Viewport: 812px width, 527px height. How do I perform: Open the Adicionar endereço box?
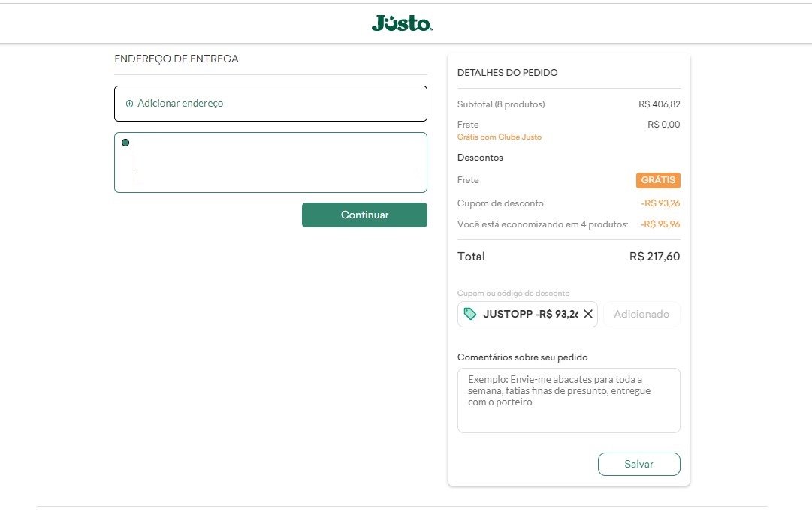pyautogui.click(x=271, y=104)
